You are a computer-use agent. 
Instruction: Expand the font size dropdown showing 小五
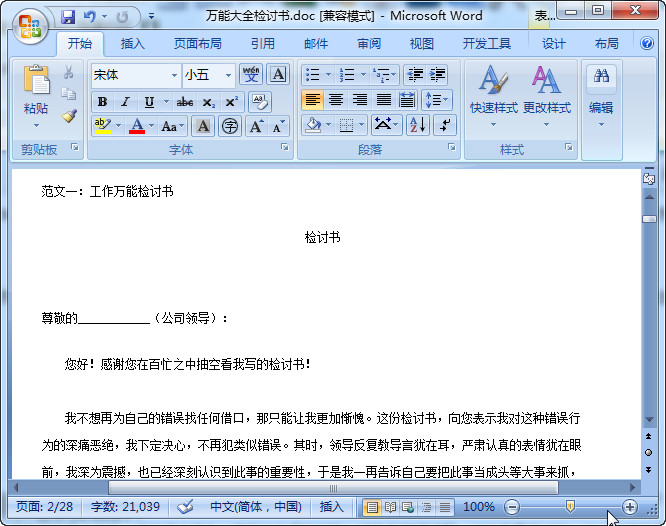(x=229, y=75)
